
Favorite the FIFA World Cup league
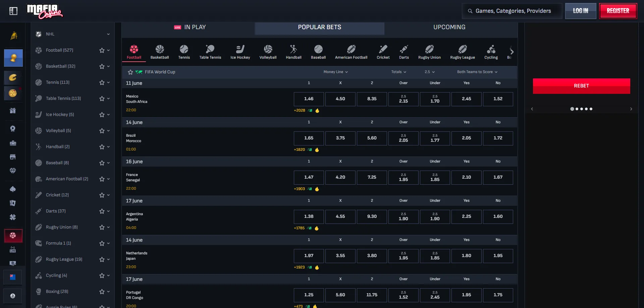130,72
